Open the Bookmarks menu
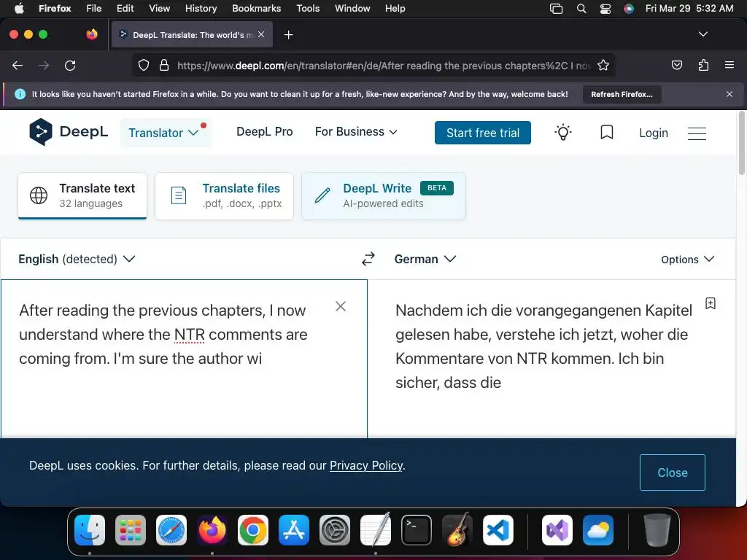The image size is (747, 560). click(x=256, y=9)
